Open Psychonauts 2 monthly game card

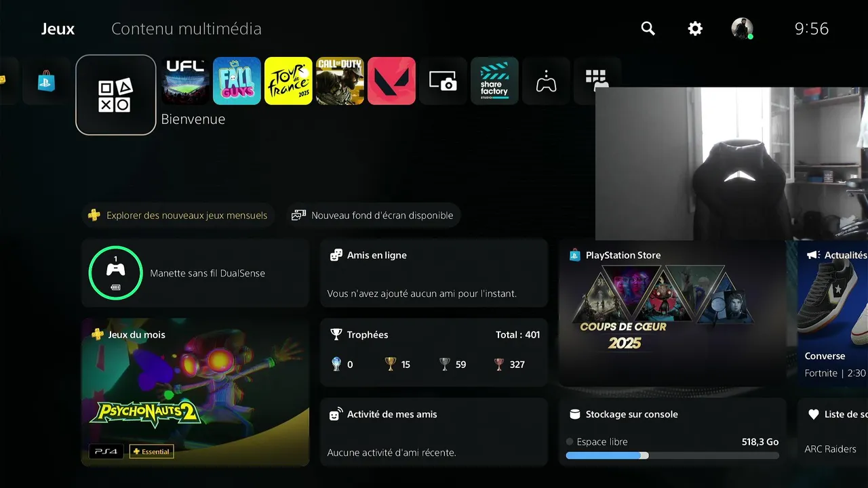pyautogui.click(x=195, y=392)
